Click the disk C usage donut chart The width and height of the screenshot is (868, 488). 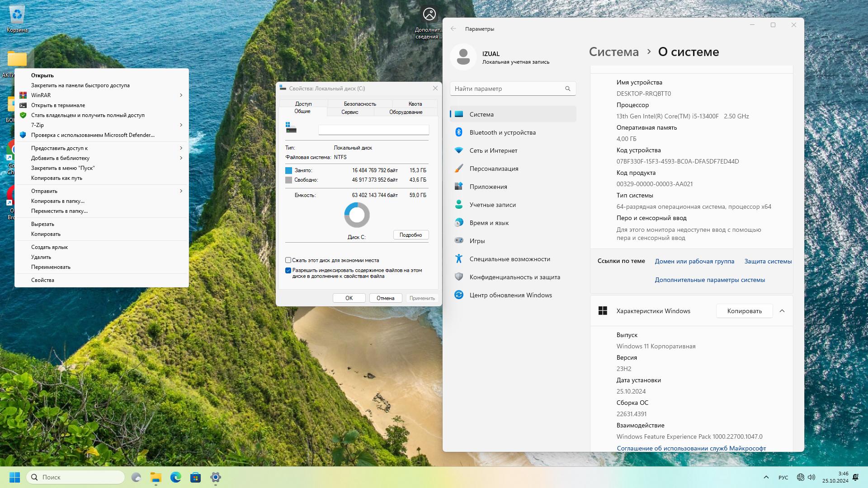click(x=357, y=215)
